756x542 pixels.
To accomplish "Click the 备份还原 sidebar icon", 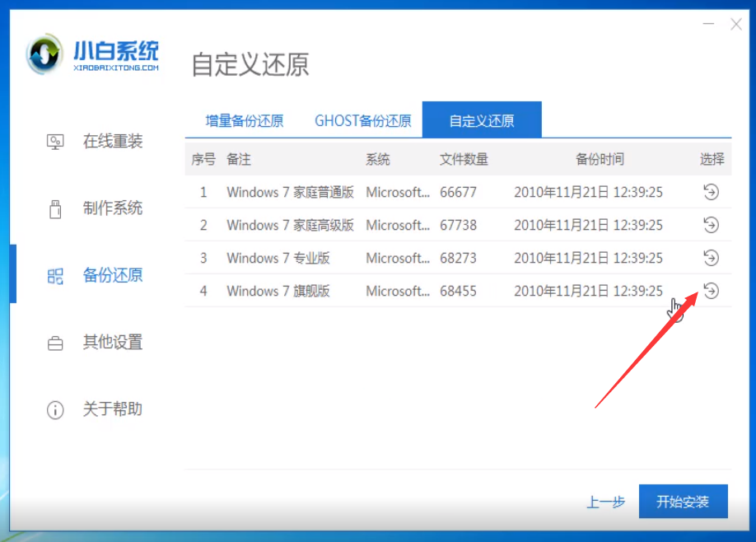I will coord(55,276).
